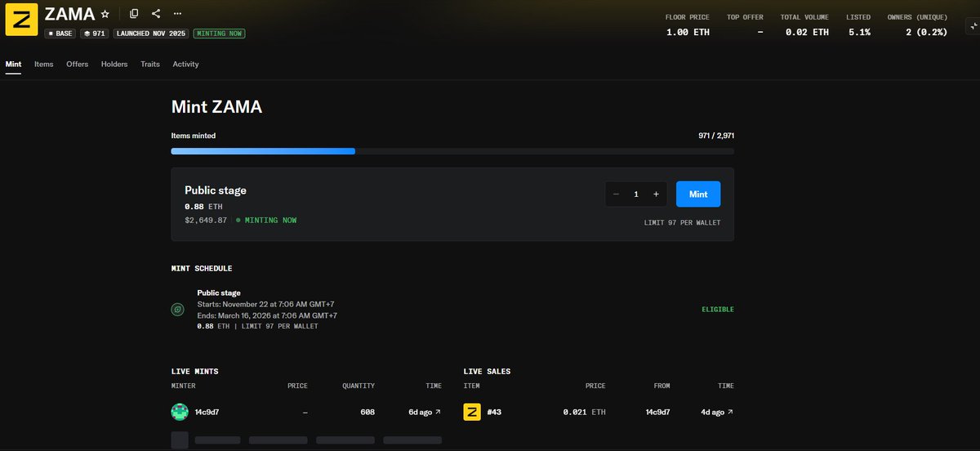The height and width of the screenshot is (451, 980).
Task: Click the 0.021 ETH sale price
Action: click(584, 413)
